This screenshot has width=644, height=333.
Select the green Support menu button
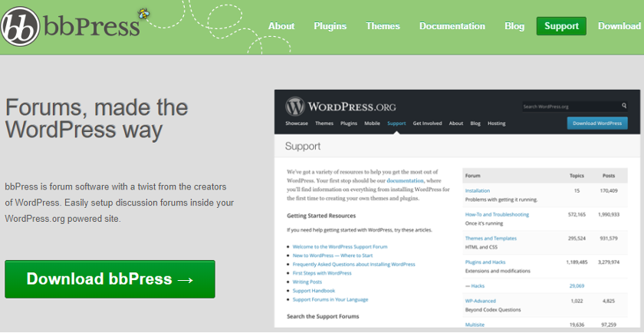561,26
